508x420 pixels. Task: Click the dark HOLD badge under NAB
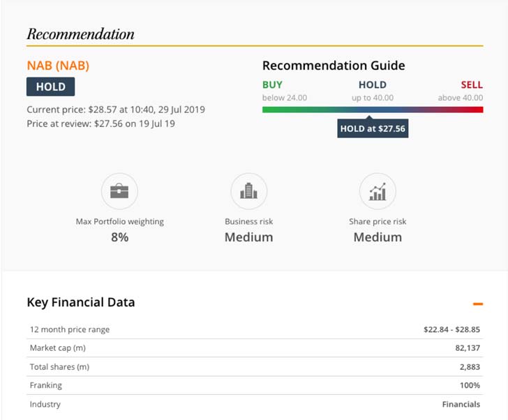pos(50,87)
